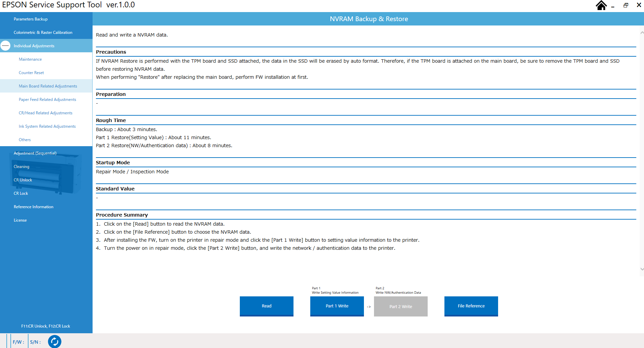The image size is (644, 348).
Task: Collapse the Individual Adjustments section
Action: click(x=6, y=46)
